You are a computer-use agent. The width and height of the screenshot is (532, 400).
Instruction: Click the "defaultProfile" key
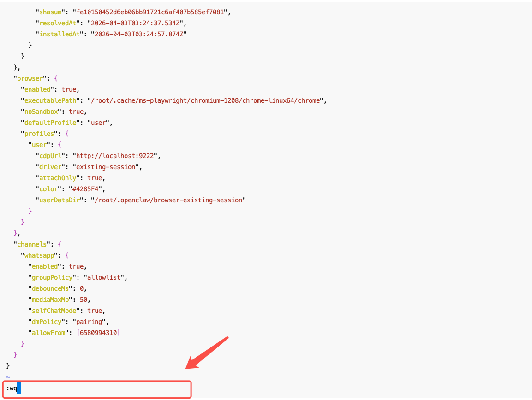[49, 123]
